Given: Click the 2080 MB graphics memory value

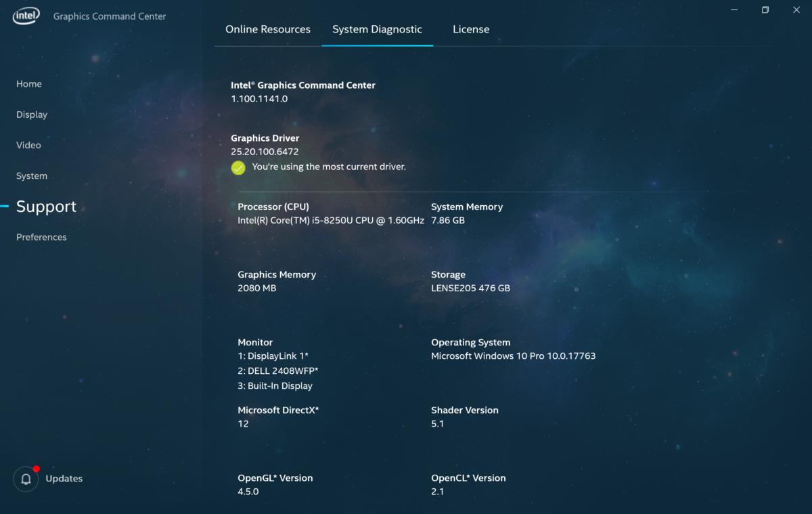Looking at the screenshot, I should 257,288.
